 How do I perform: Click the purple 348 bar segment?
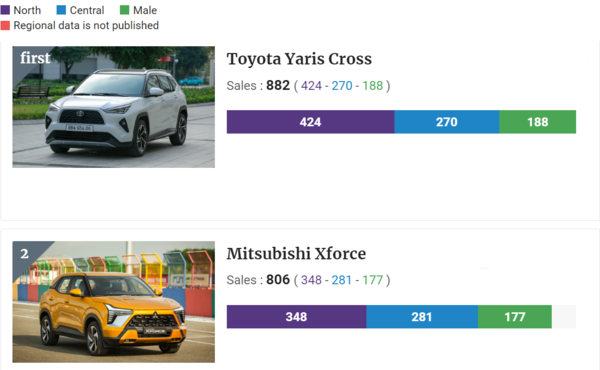tap(297, 317)
